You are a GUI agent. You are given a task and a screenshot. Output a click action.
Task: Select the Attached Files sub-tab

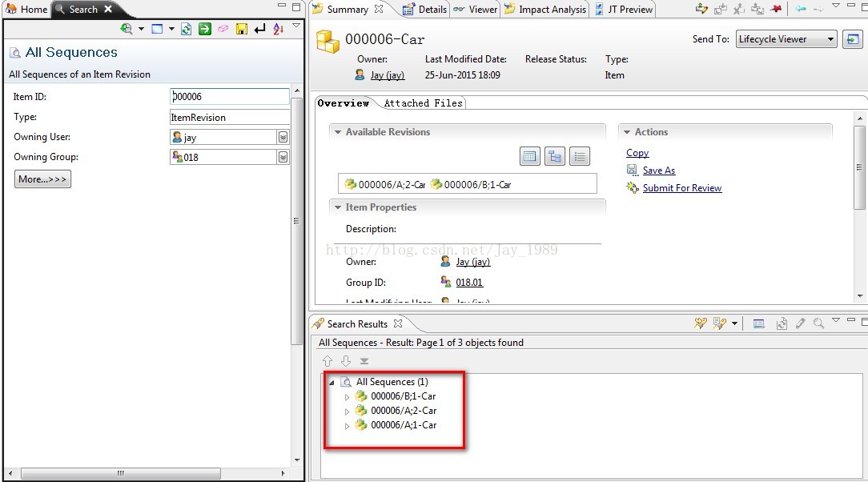coord(423,103)
